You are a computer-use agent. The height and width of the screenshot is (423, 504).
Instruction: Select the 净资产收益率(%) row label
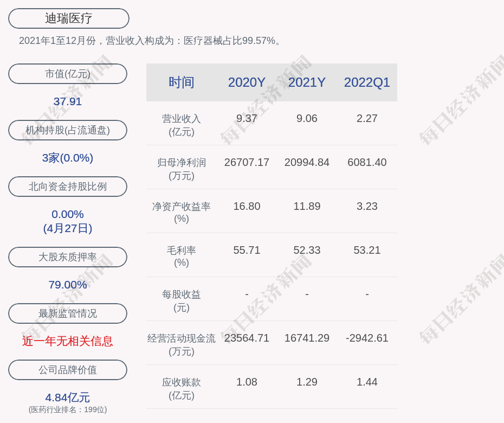pos(182,213)
